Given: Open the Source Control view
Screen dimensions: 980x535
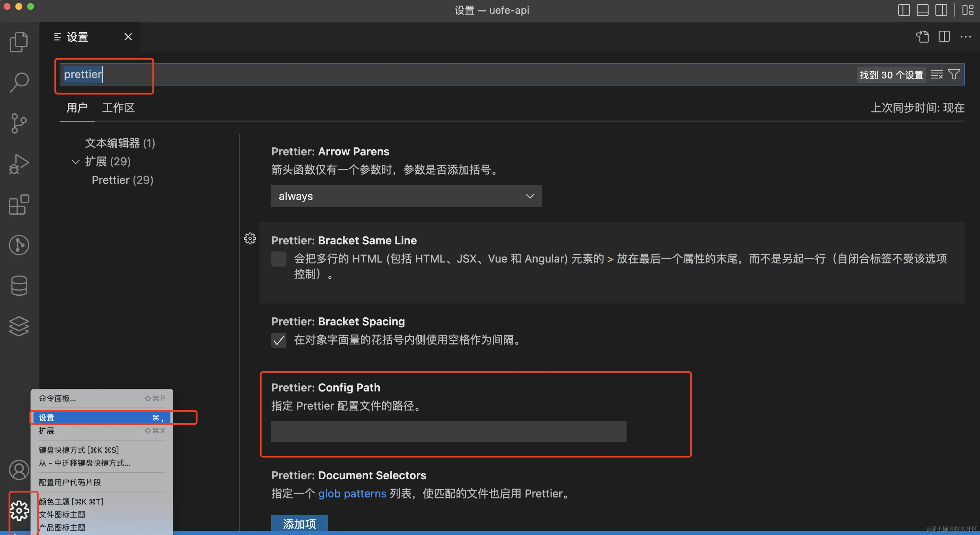Looking at the screenshot, I should 19,123.
